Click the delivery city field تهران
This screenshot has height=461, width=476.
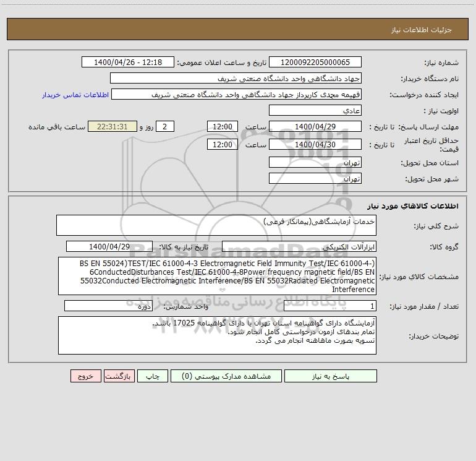pyautogui.click(x=315, y=178)
